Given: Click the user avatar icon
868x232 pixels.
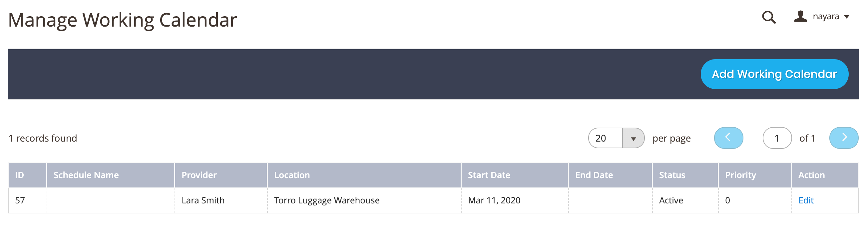Looking at the screenshot, I should click(800, 16).
